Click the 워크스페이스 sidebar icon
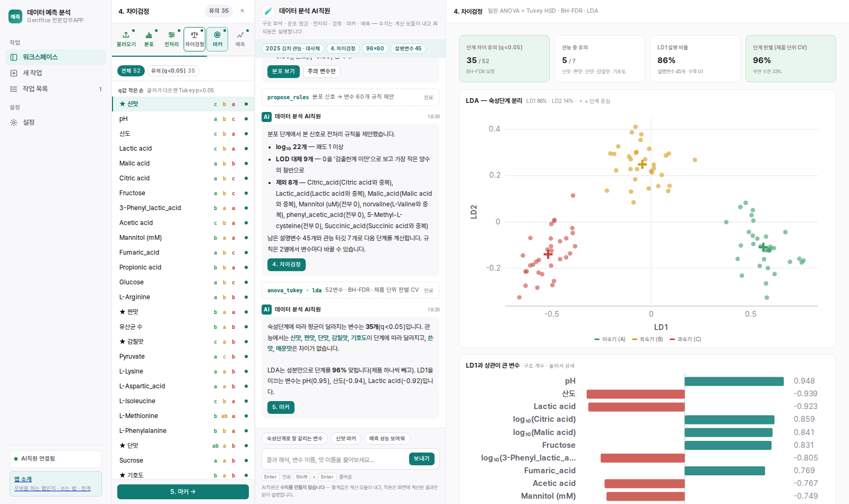The height and width of the screenshot is (504, 849). pos(14,57)
